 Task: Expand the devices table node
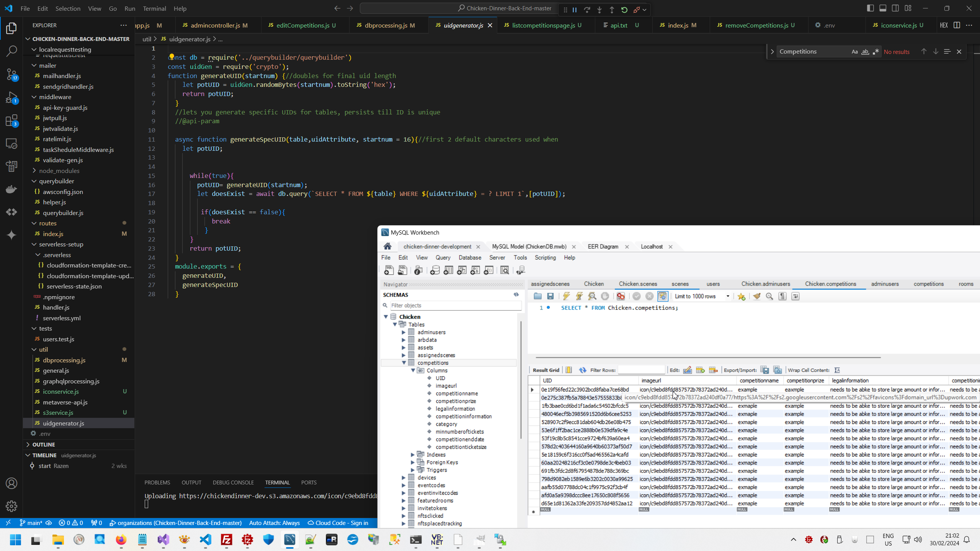point(403,478)
